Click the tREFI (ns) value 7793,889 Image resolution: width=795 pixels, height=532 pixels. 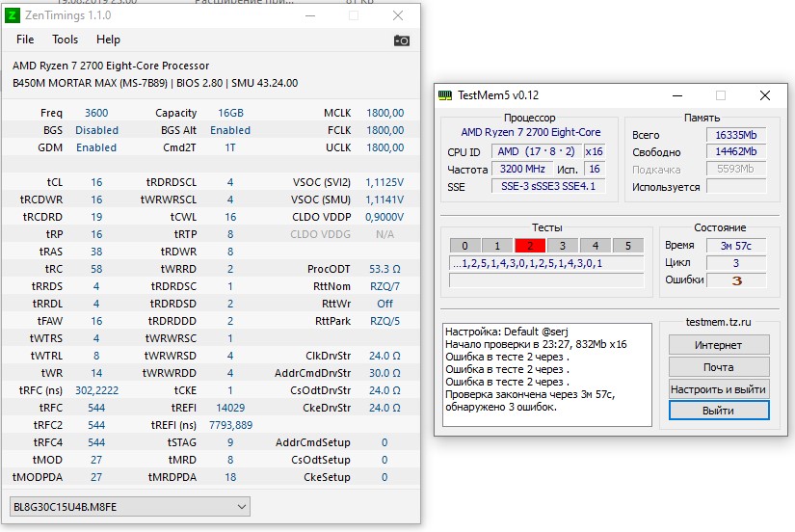230,425
